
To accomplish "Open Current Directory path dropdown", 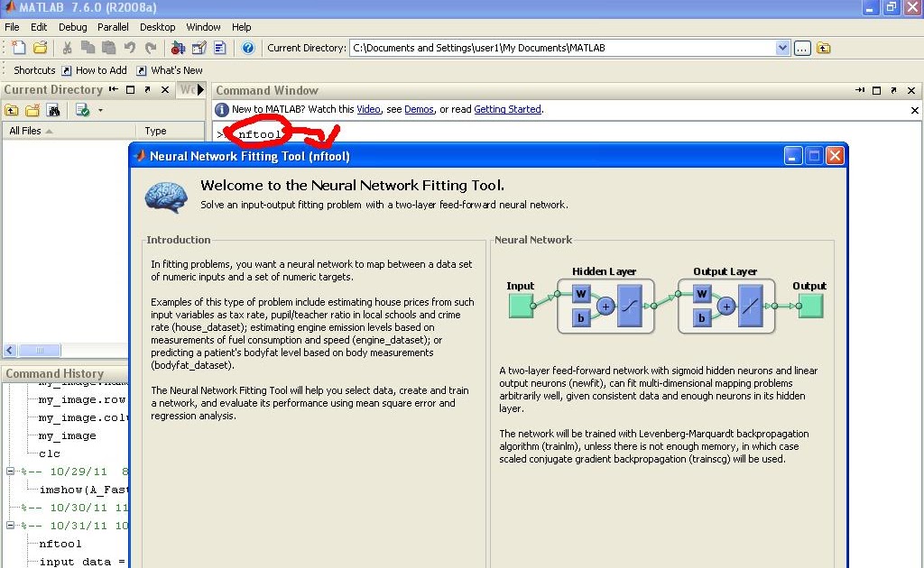I will pos(782,49).
